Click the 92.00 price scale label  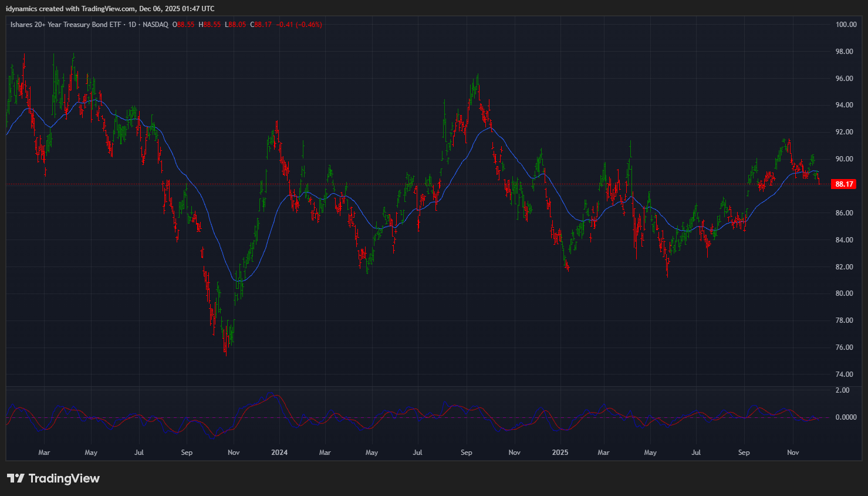[844, 132]
